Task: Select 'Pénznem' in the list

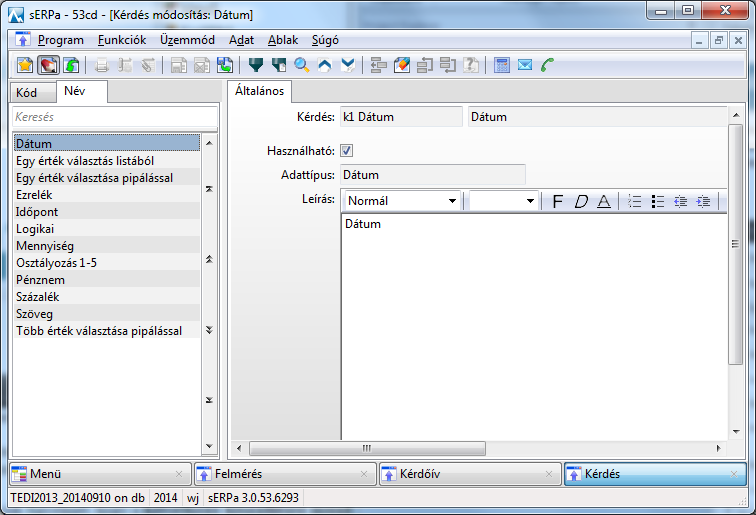Action: 107,280
